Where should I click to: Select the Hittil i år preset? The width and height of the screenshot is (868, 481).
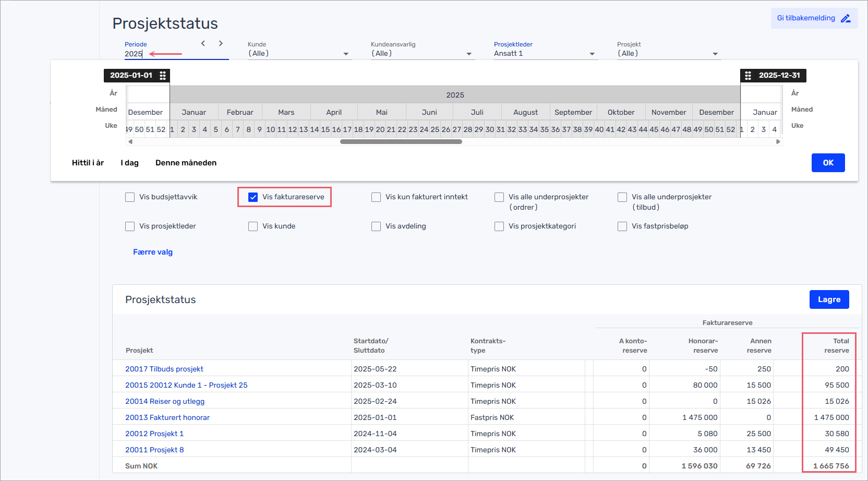[88, 163]
